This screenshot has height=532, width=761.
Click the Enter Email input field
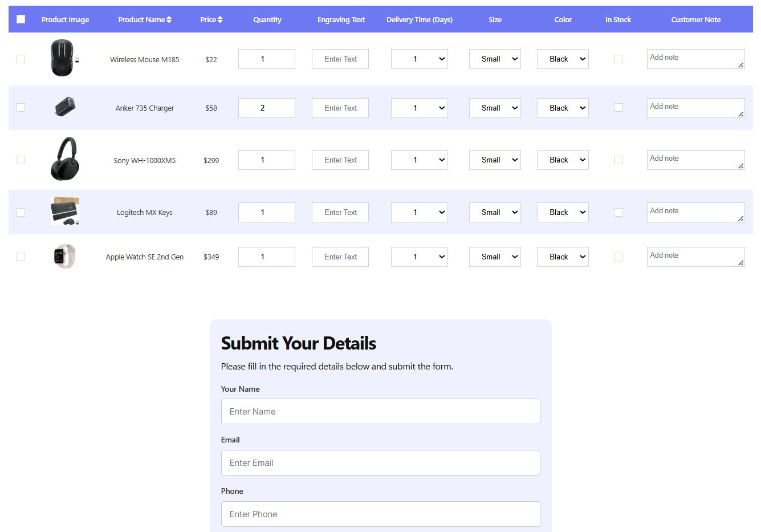[x=380, y=462]
